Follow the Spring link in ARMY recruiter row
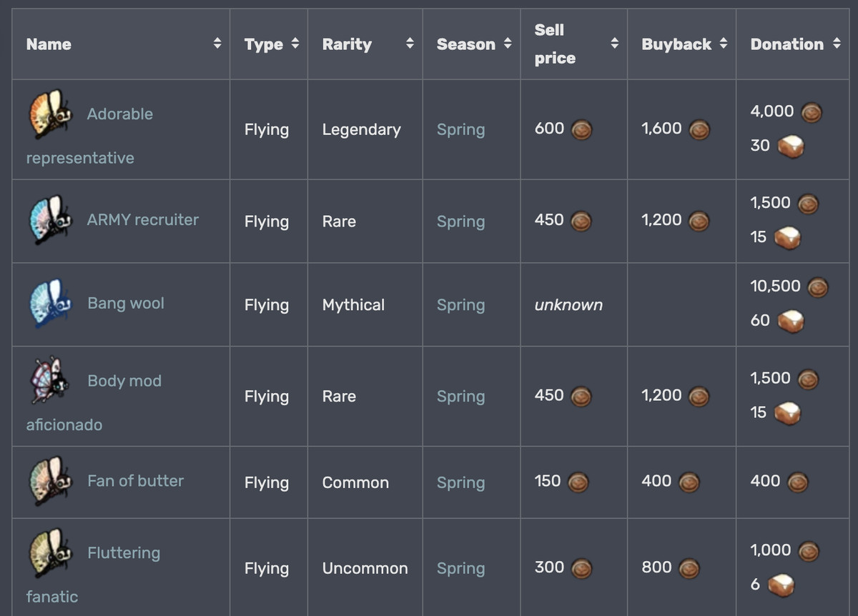 [x=460, y=221]
